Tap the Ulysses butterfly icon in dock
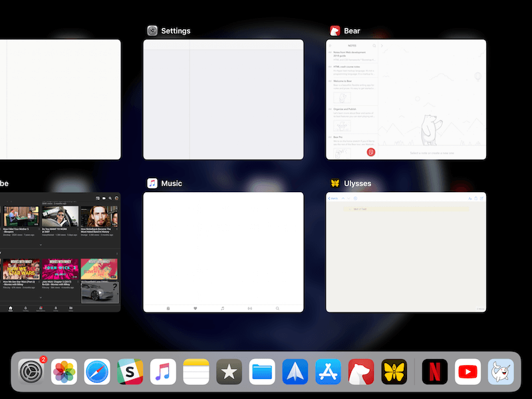The image size is (532, 399). pyautogui.click(x=394, y=372)
